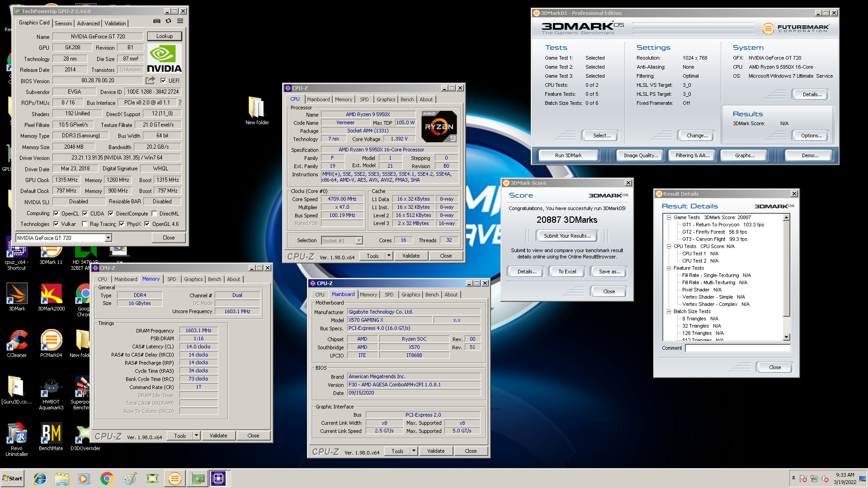Image resolution: width=868 pixels, height=488 pixels.
Task: Open the NVIDIA GeForce GT 720 GPU dropdown
Action: point(108,238)
